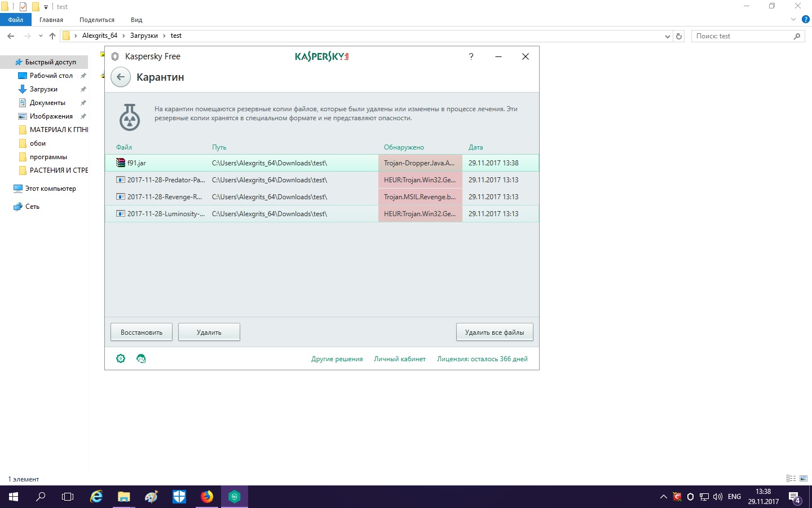Open taskbar search magnifier

tap(41, 497)
